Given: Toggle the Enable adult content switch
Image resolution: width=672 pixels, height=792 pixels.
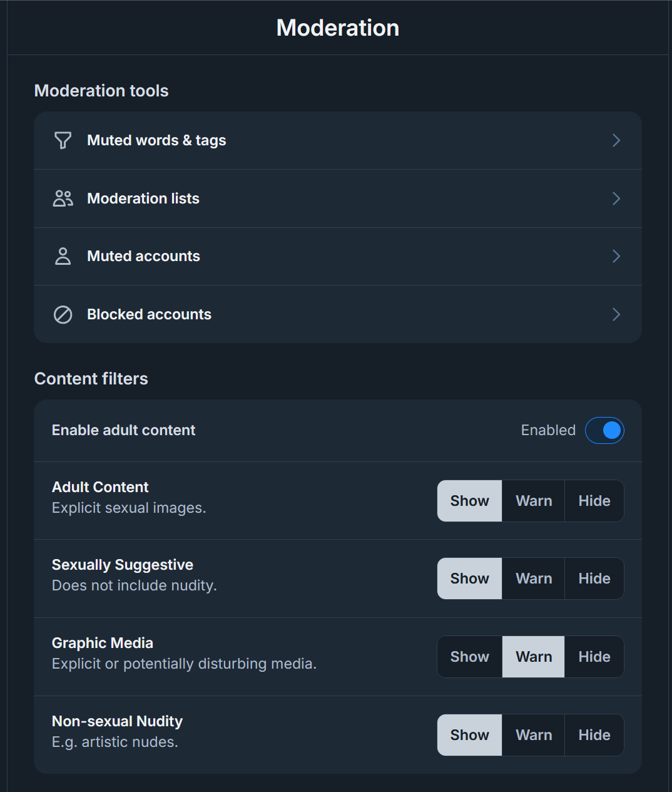Looking at the screenshot, I should (x=604, y=430).
